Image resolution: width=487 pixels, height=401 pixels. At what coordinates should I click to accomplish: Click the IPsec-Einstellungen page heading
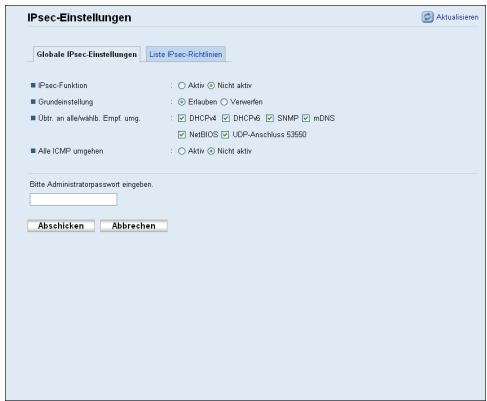(x=79, y=18)
